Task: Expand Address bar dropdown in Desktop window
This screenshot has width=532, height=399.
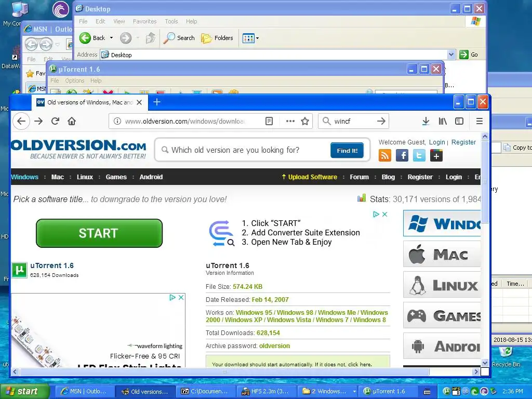Action: pos(451,54)
